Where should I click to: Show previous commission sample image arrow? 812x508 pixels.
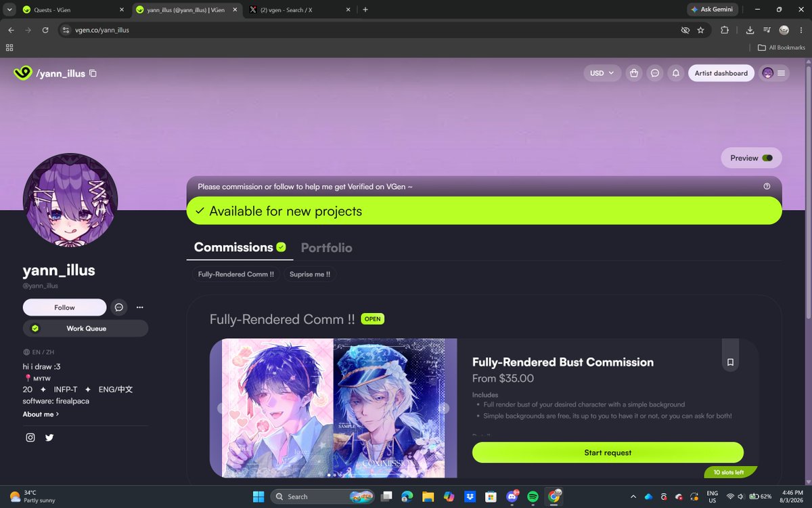pyautogui.click(x=221, y=408)
